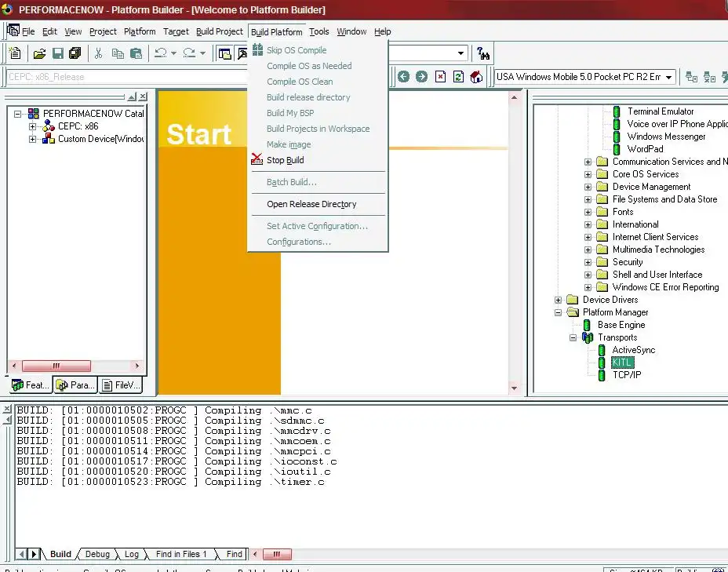Screen dimensions: 728x572
Task: Click the Platform Builder icon beside File menu
Action: 13,31
